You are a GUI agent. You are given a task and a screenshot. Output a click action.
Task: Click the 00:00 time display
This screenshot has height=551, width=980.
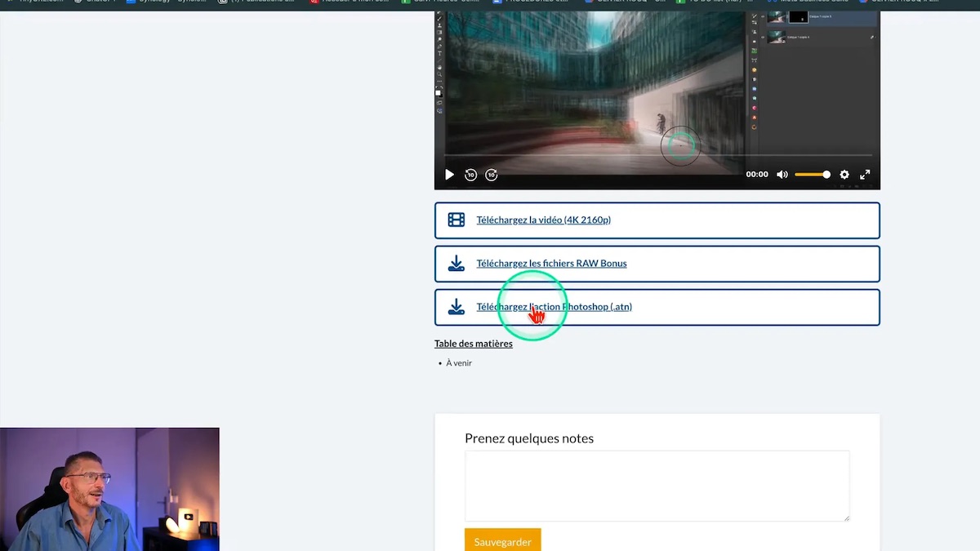tap(757, 175)
